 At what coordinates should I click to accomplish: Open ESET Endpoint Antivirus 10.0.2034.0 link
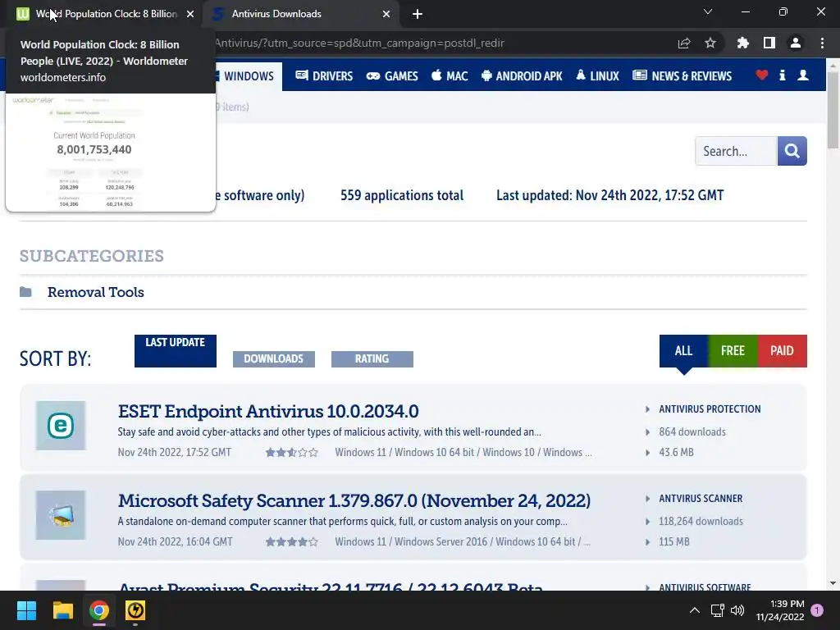[268, 412]
